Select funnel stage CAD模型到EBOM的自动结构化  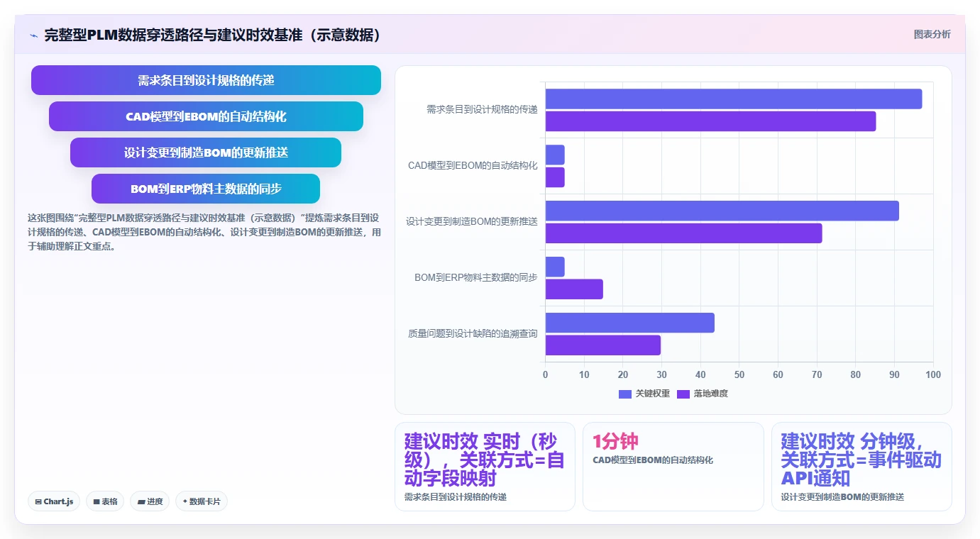pos(206,116)
